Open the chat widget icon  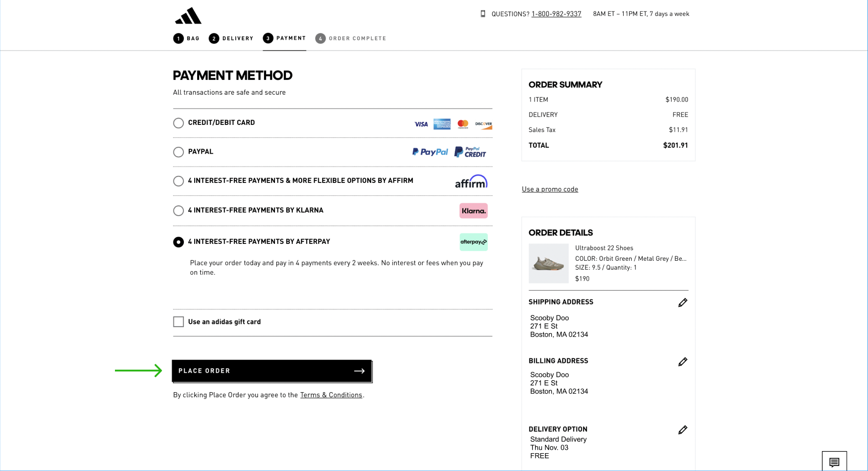[x=834, y=462]
